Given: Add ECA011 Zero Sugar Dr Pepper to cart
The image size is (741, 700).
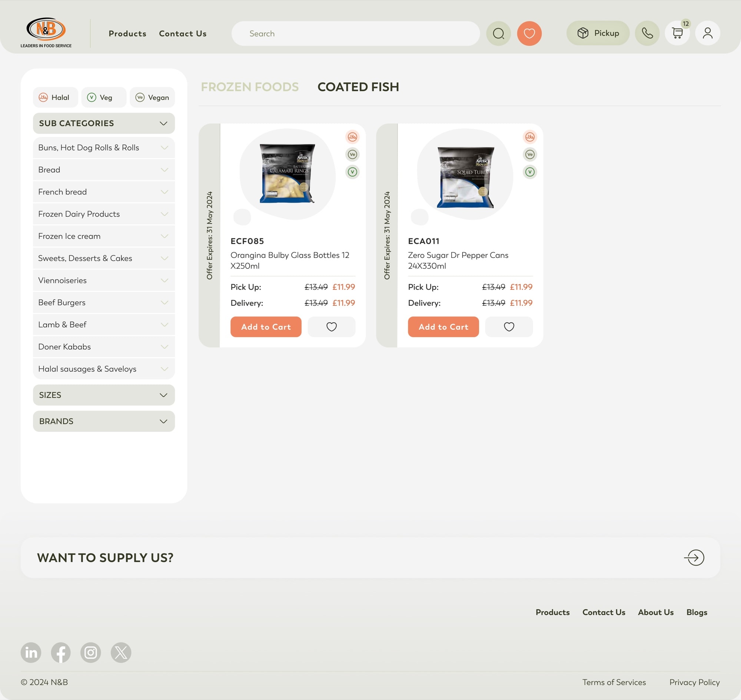Looking at the screenshot, I should 443,327.
